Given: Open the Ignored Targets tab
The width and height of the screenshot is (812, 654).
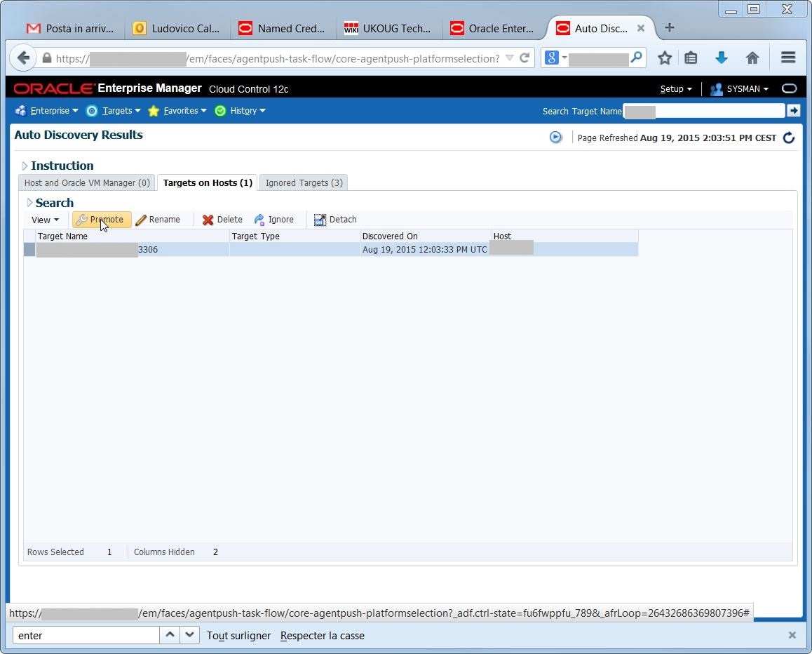Looking at the screenshot, I should [304, 182].
